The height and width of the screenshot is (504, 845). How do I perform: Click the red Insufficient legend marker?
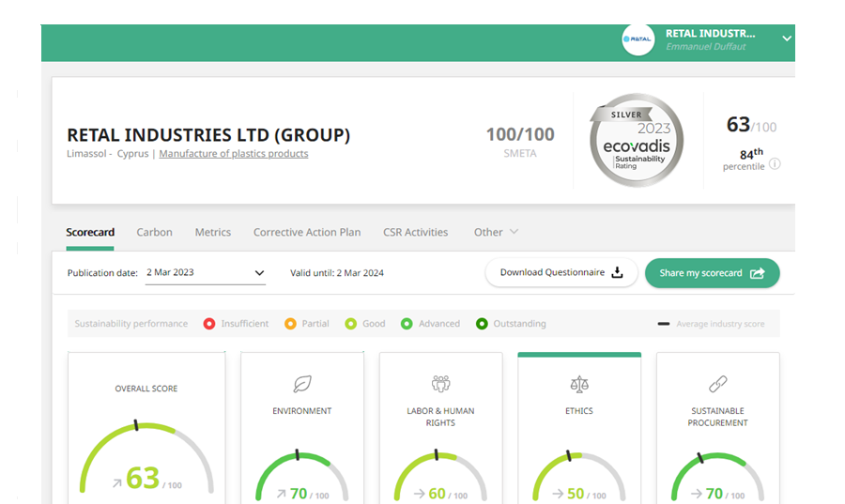(209, 324)
